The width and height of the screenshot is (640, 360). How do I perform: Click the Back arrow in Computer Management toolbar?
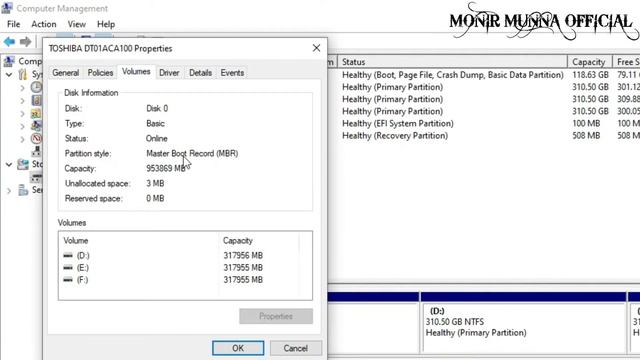tap(9, 41)
